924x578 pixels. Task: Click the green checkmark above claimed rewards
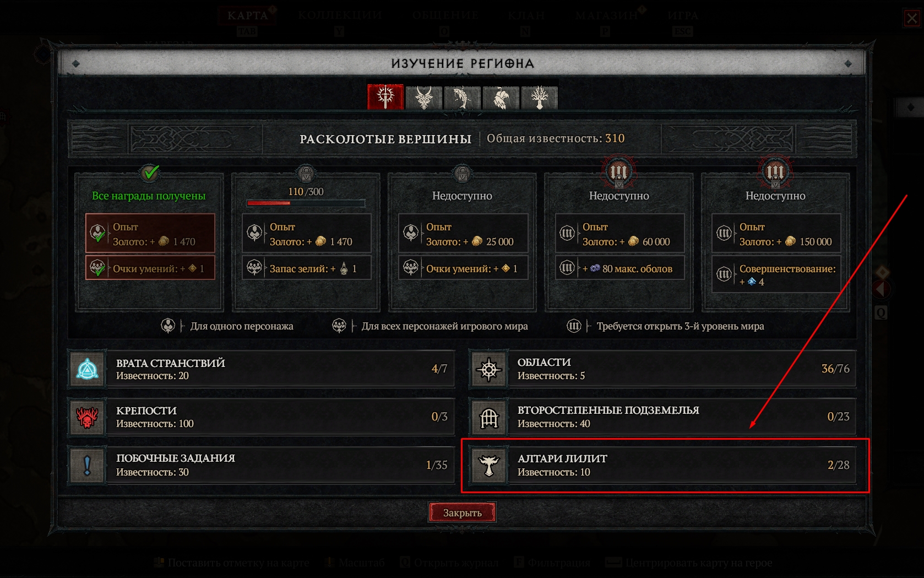pyautogui.click(x=150, y=173)
